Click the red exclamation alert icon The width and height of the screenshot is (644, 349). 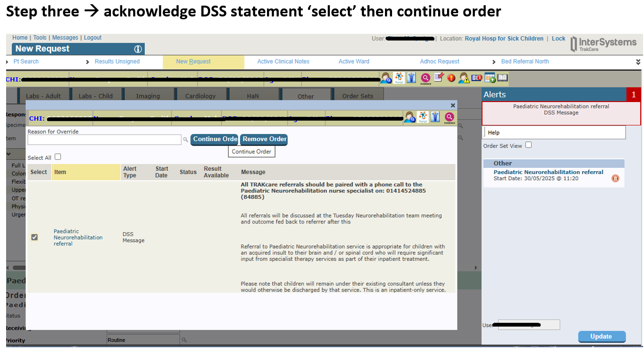(451, 78)
